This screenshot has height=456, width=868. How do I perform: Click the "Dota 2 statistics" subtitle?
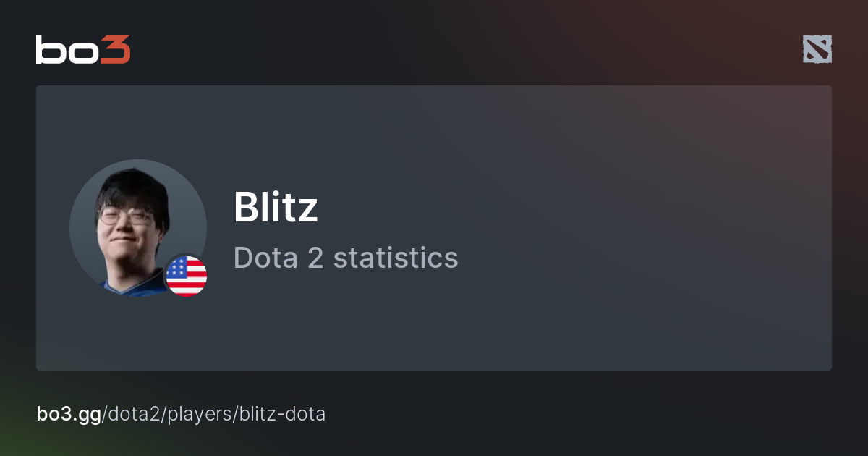pyautogui.click(x=346, y=258)
